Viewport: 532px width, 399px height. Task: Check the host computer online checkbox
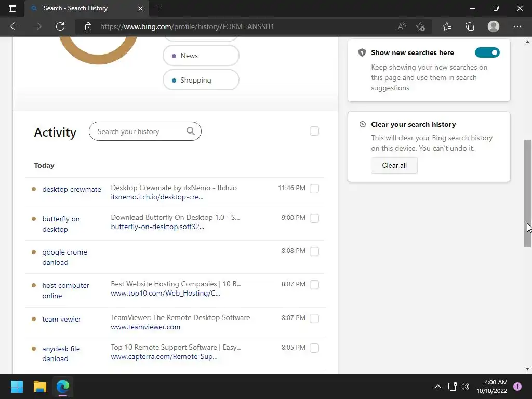(x=314, y=284)
